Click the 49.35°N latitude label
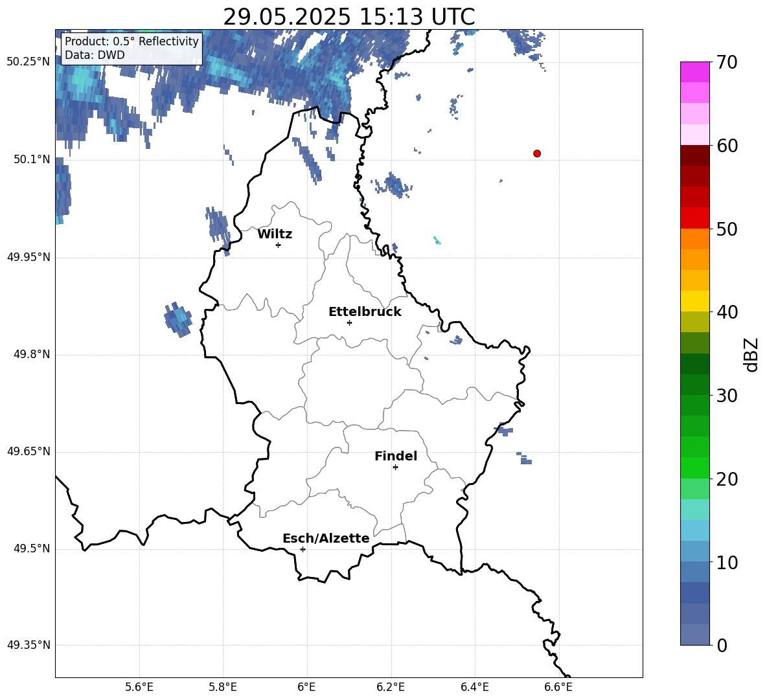The image size is (767, 700). click(29, 645)
